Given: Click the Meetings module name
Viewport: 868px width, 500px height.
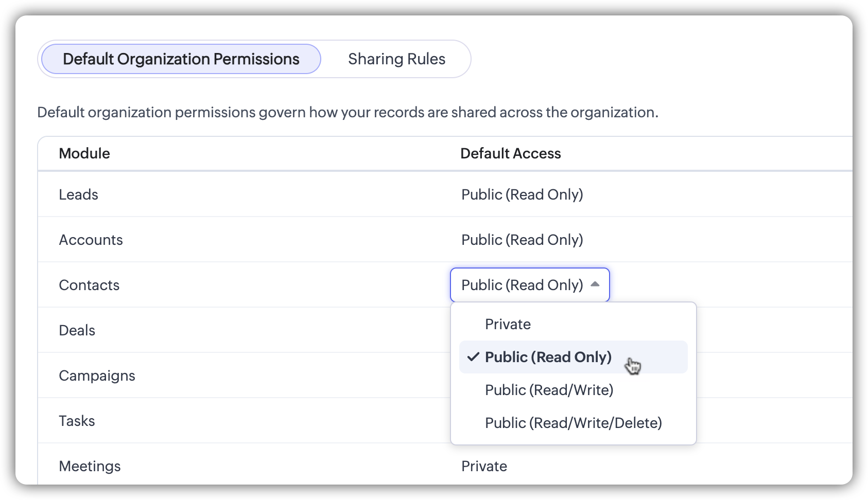Looking at the screenshot, I should pyautogui.click(x=90, y=466).
